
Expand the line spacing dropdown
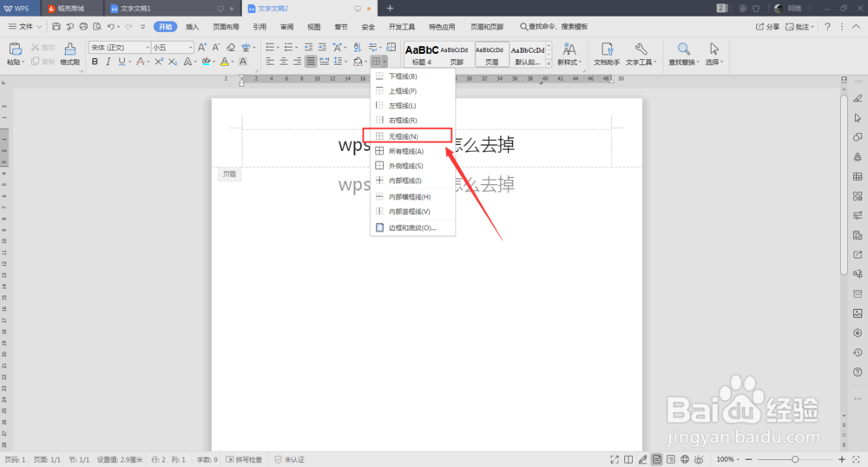[346, 62]
